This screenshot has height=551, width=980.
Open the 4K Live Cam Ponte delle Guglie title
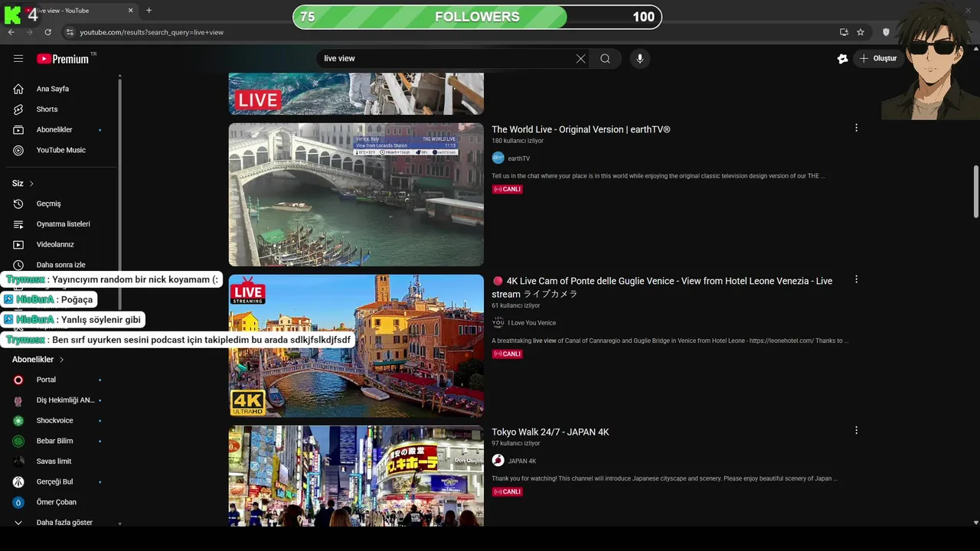tap(662, 287)
